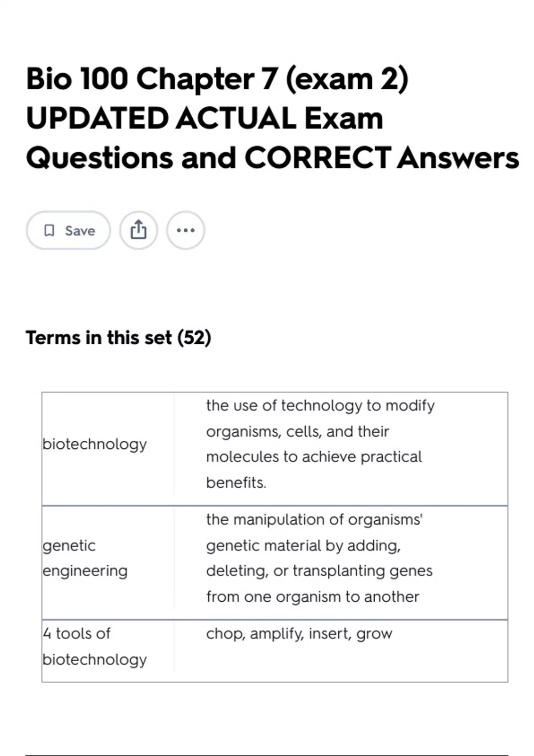Click 'organisms, cells, and their' definition line
This screenshot has height=756, width=534.
coord(297,431)
